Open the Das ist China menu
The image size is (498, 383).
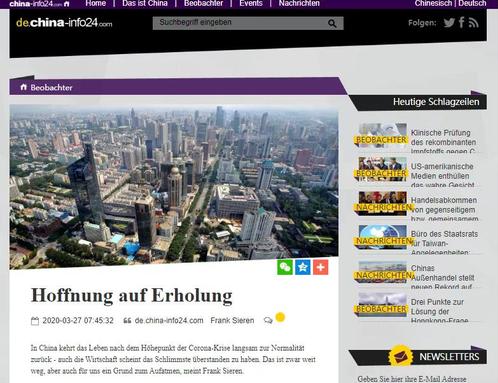[x=145, y=4]
